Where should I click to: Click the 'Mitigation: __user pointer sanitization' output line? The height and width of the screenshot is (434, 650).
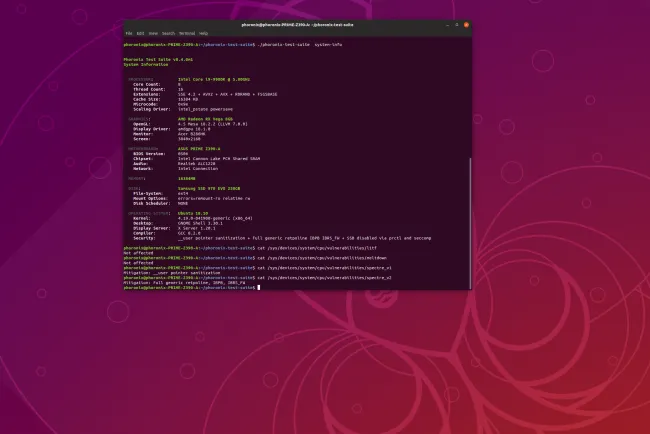[172, 273]
